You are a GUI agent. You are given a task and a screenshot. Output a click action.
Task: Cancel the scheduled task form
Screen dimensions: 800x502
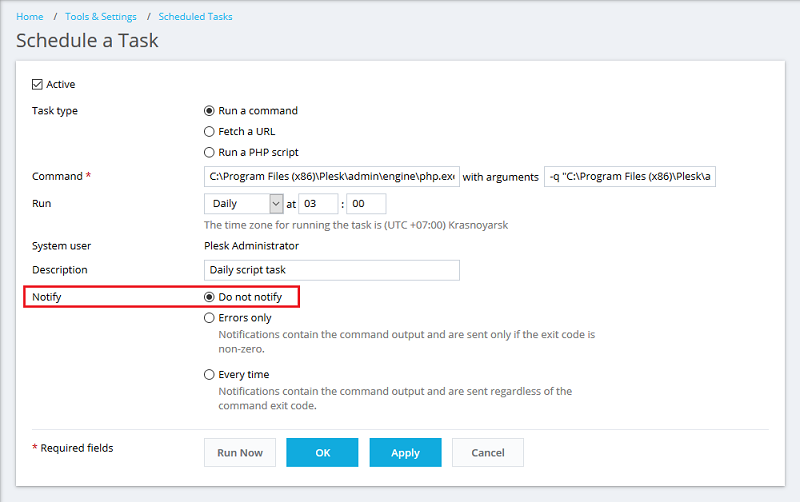488,453
